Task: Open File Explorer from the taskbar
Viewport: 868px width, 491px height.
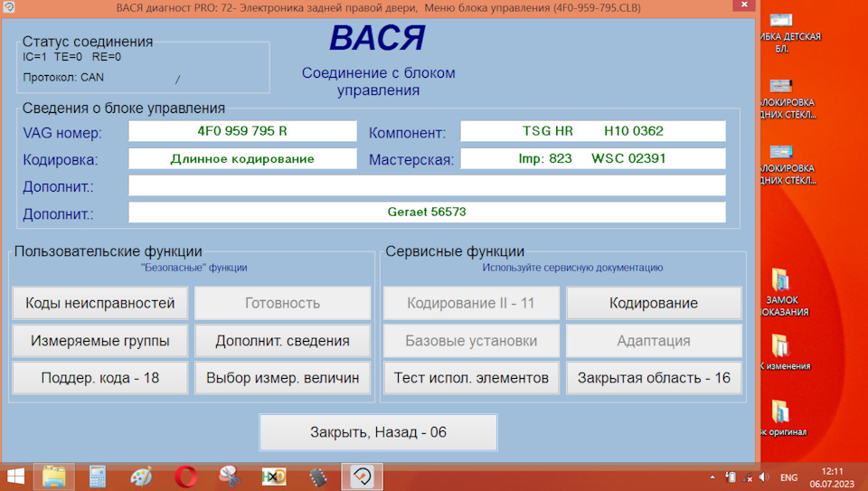Action: (x=53, y=477)
